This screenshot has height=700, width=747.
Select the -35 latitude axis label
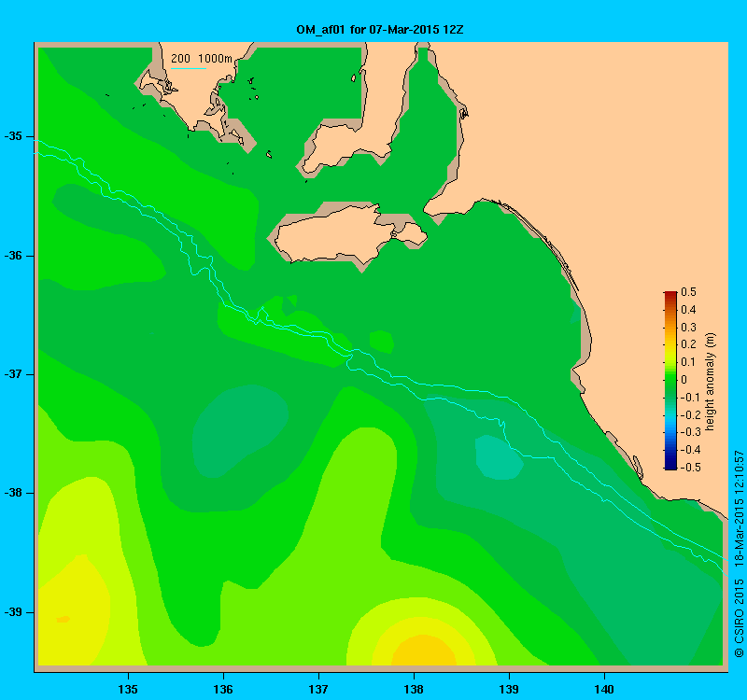pyautogui.click(x=13, y=136)
